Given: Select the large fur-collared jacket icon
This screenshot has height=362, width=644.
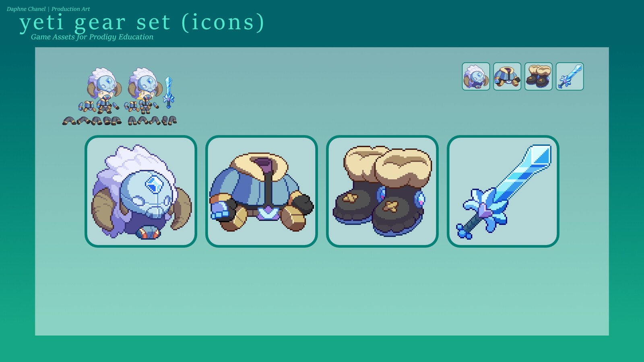Looking at the screenshot, I should pos(262,191).
